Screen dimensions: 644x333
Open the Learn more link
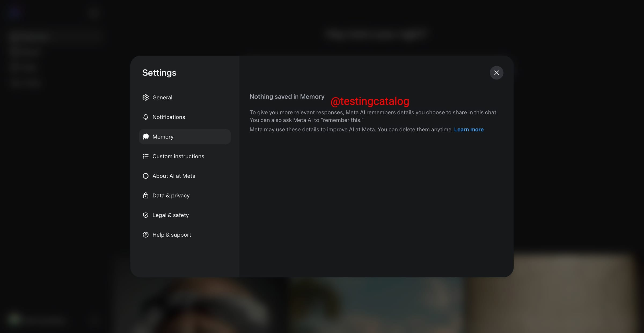[469, 129]
